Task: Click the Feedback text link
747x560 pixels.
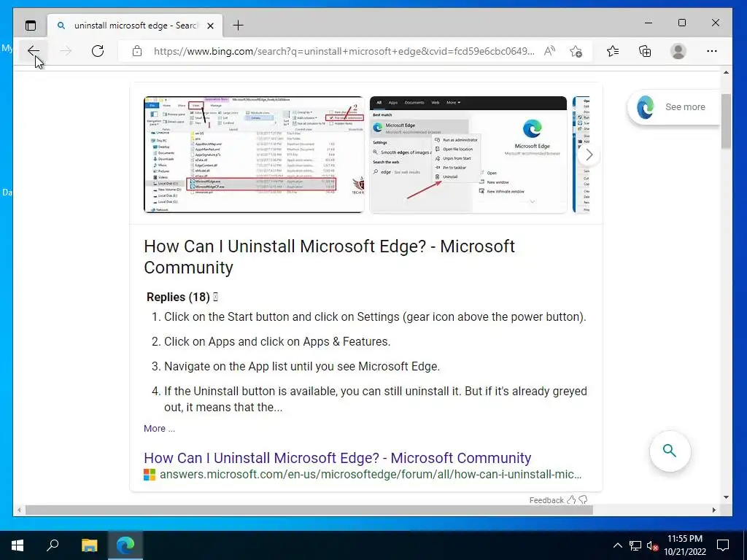Action: coord(546,500)
